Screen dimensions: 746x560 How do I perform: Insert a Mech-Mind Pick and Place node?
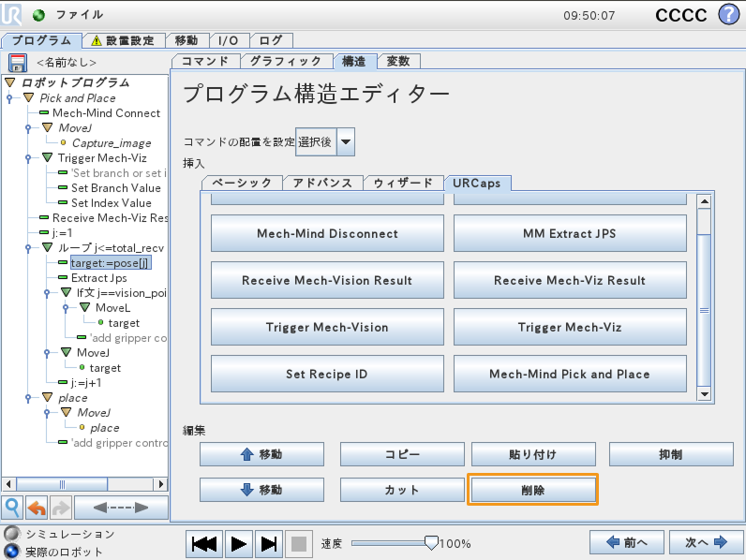(x=570, y=375)
